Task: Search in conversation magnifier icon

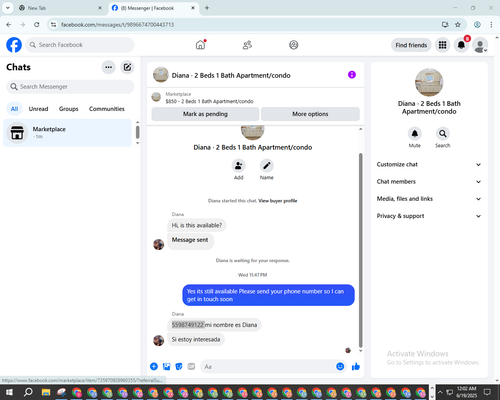Action: (x=443, y=134)
